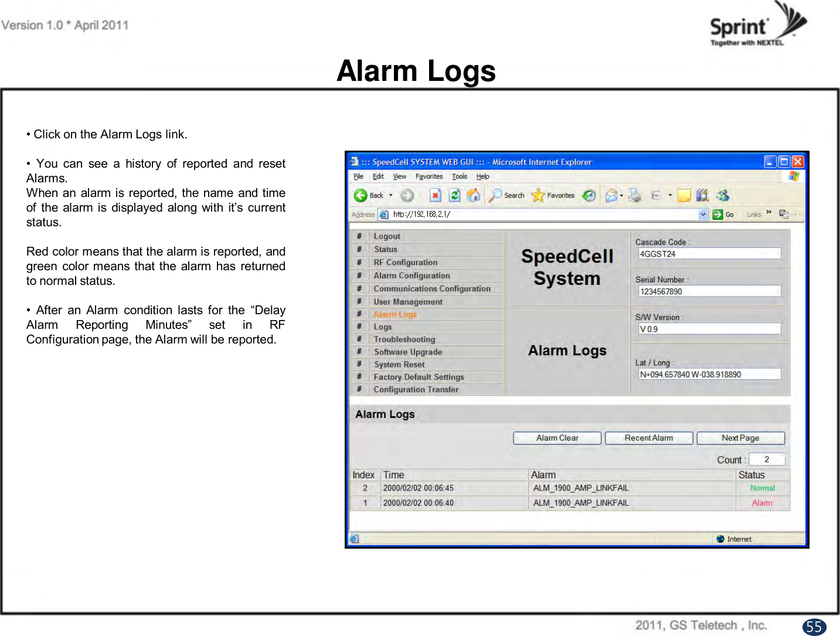The height and width of the screenshot is (636, 840).
Task: Open the Edit menu
Action: (378, 176)
